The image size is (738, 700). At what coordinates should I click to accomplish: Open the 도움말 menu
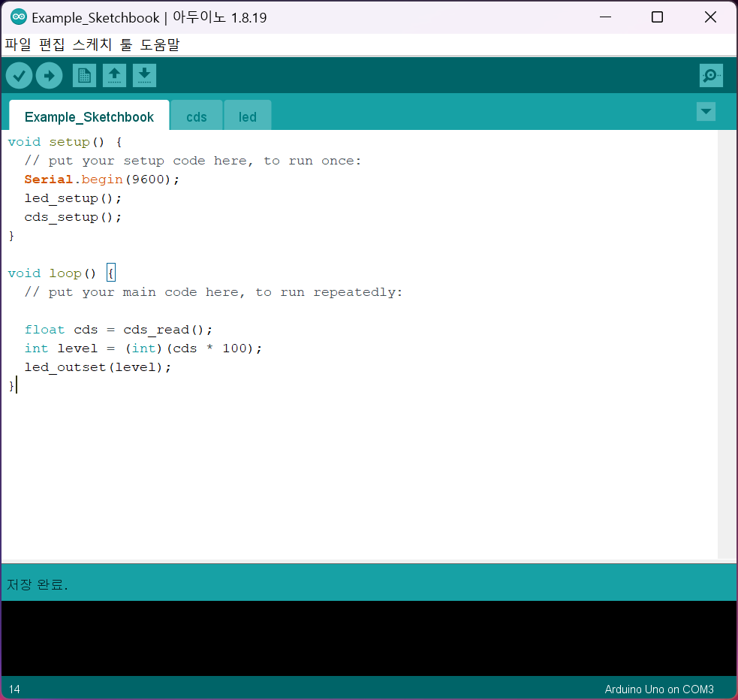click(x=160, y=45)
